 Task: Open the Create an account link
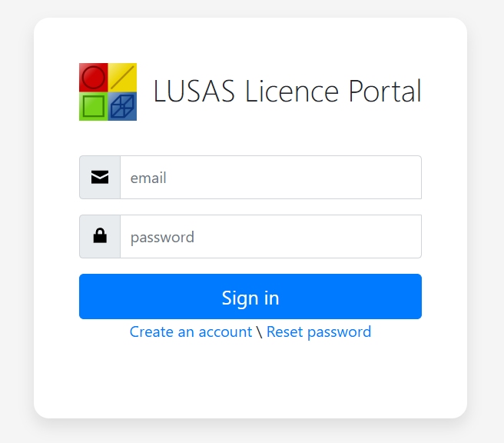(x=191, y=331)
